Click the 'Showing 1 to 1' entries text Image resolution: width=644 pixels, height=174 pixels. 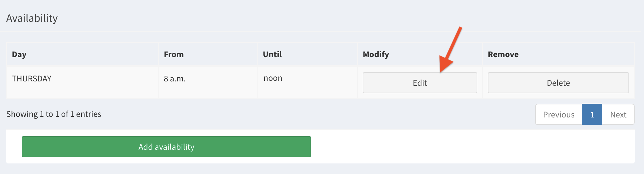[54, 114]
